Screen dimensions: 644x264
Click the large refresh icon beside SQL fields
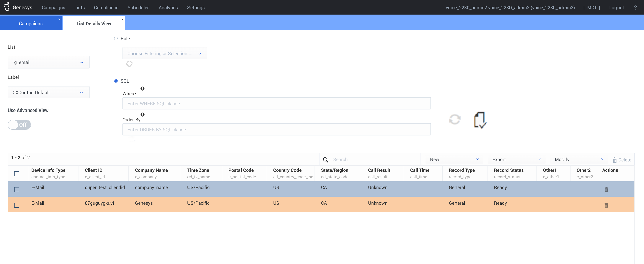pyautogui.click(x=454, y=119)
